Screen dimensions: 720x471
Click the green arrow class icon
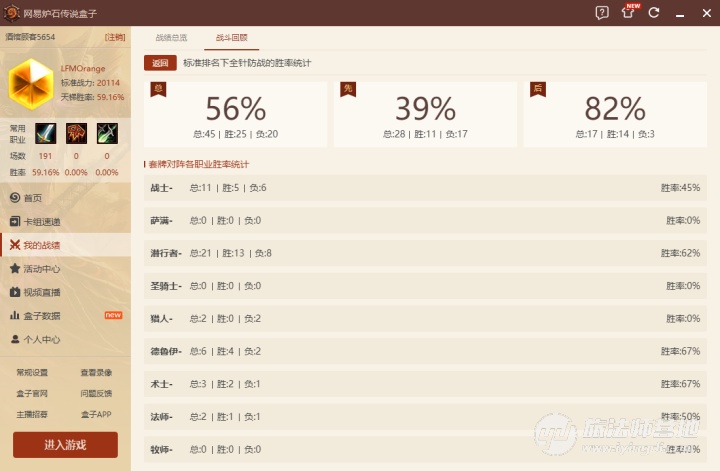tap(107, 134)
